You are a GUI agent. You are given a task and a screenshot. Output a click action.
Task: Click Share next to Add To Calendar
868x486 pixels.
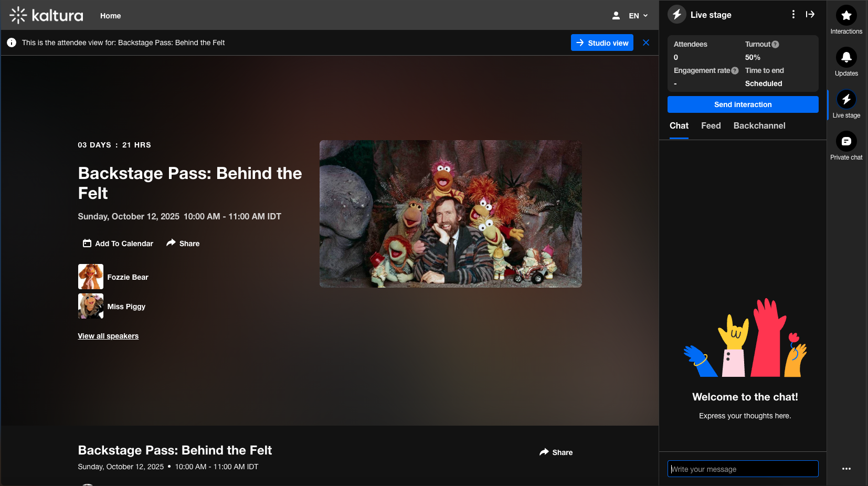[x=183, y=244]
